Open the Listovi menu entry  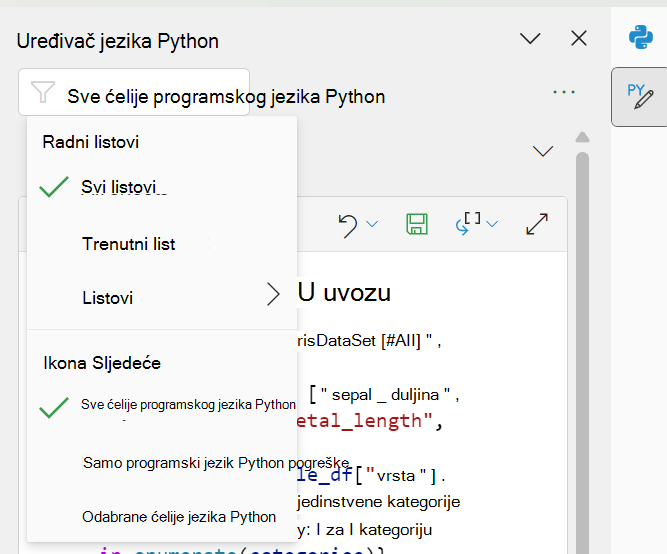click(162, 298)
